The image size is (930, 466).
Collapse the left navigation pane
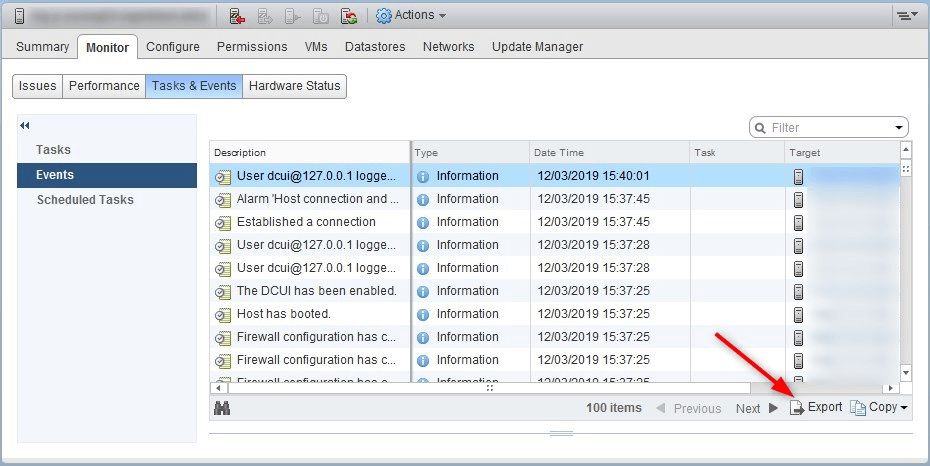24,125
